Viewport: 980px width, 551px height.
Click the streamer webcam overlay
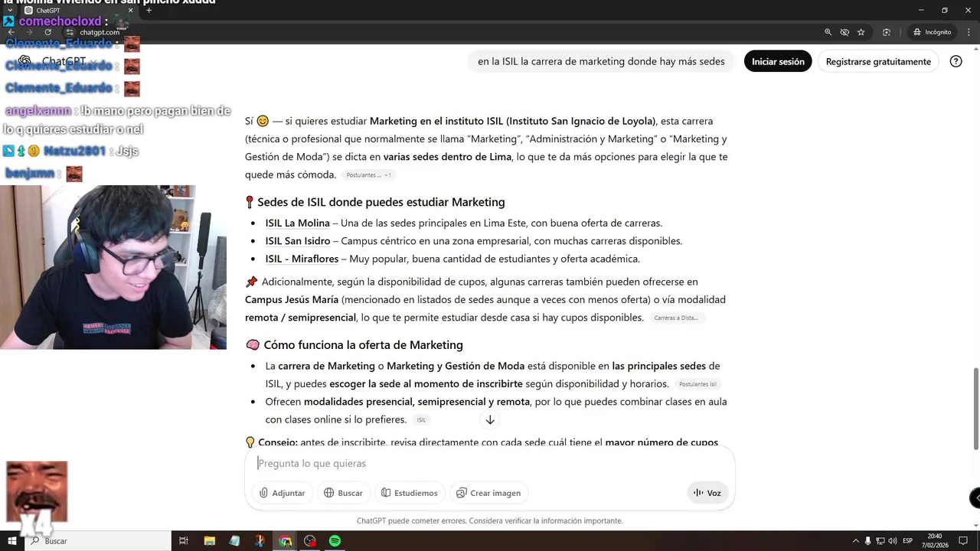(113, 267)
